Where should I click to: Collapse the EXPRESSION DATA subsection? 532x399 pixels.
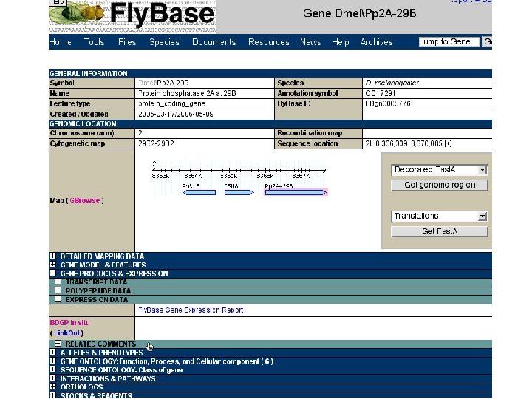pos(58,299)
